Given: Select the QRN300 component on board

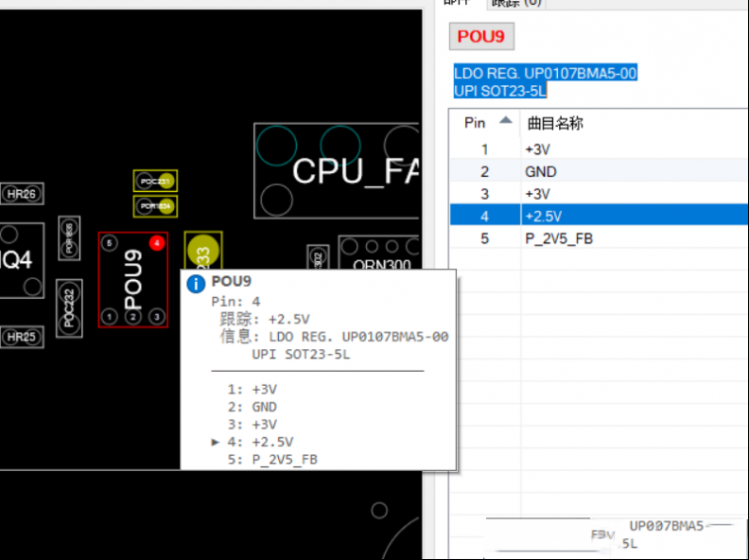Looking at the screenshot, I should tap(379, 253).
